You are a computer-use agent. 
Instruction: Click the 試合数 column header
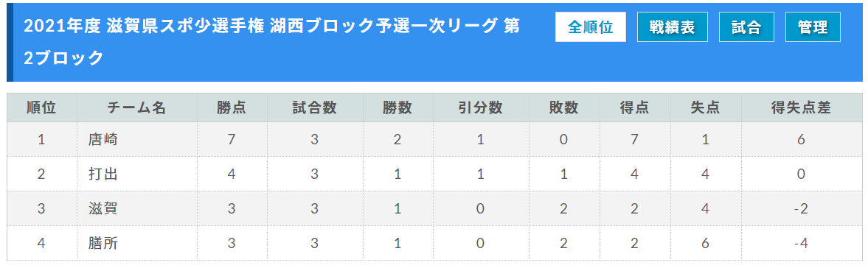315,107
